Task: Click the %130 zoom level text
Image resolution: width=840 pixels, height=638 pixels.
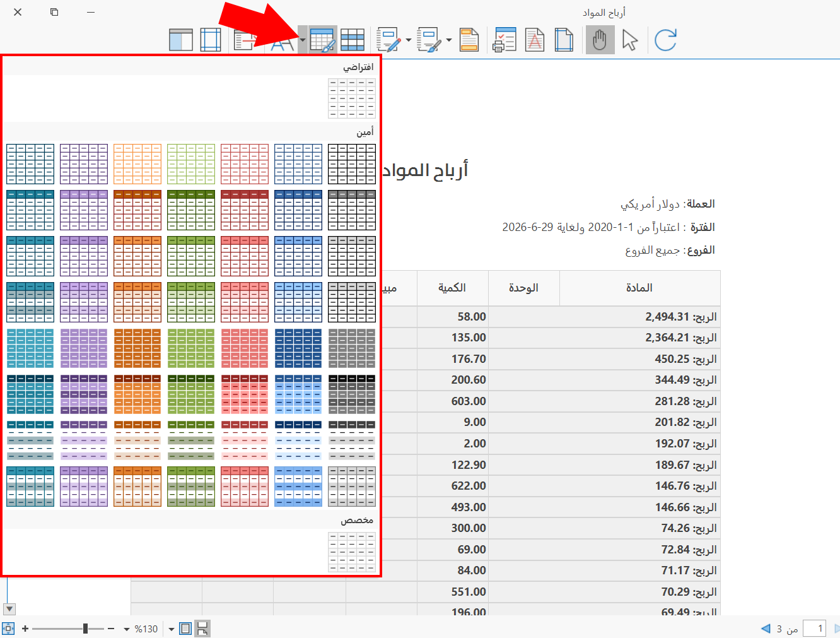Action: 146,629
